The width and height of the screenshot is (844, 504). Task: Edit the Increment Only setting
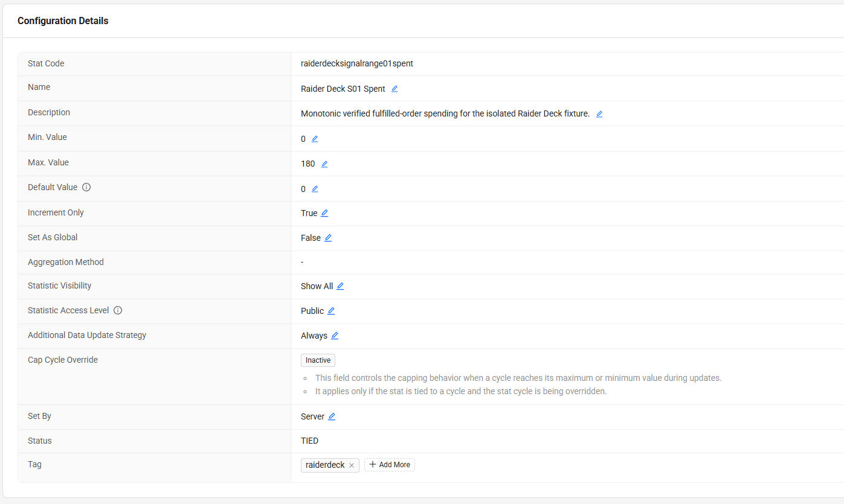coord(324,213)
